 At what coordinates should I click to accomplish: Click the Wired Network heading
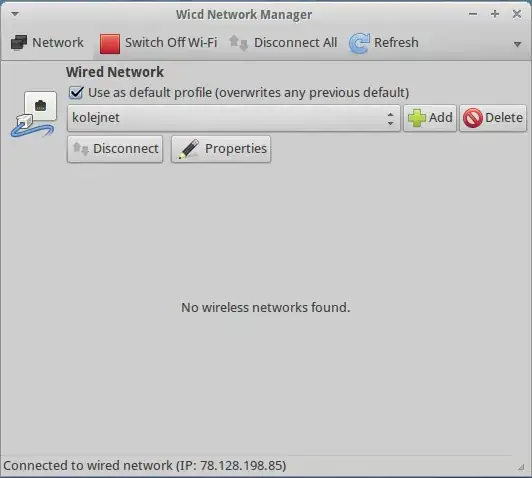[x=115, y=72]
